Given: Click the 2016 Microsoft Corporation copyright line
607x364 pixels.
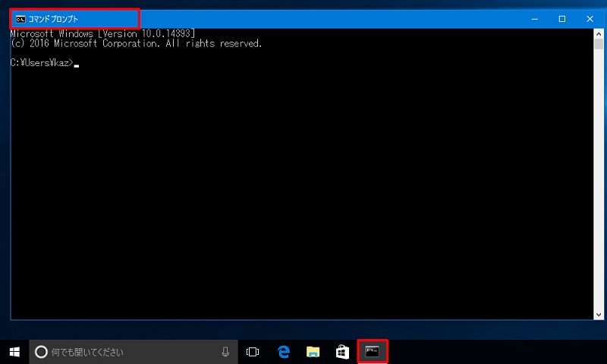Looking at the screenshot, I should click(137, 43).
